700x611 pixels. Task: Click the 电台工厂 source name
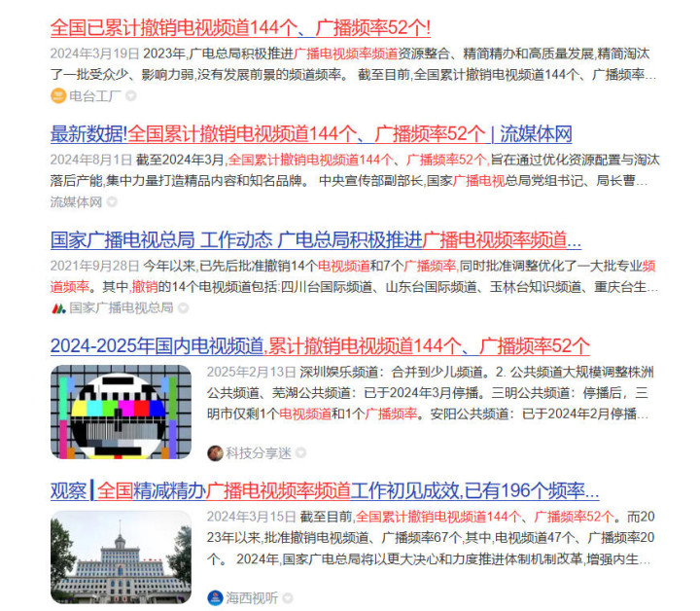coord(95,96)
